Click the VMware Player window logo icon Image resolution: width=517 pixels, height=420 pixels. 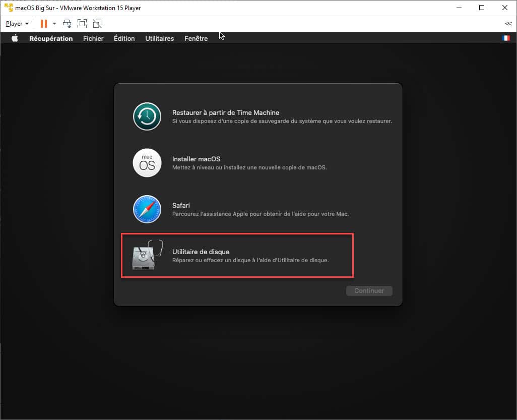pyautogui.click(x=9, y=7)
